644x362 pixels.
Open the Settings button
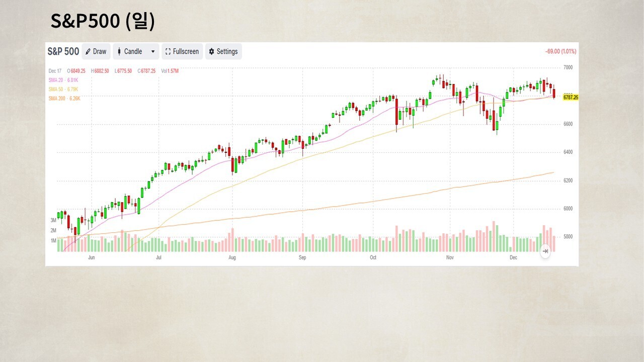(223, 52)
